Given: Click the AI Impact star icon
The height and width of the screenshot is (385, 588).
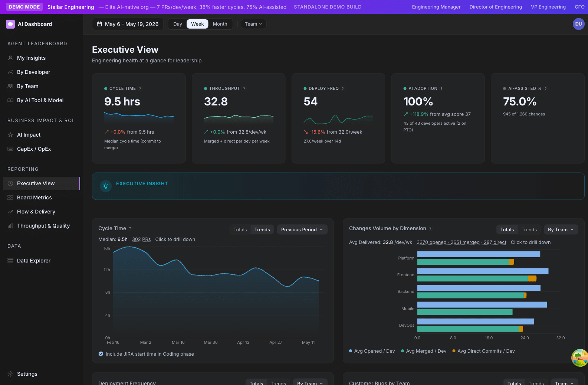Looking at the screenshot, I should 10,135.
